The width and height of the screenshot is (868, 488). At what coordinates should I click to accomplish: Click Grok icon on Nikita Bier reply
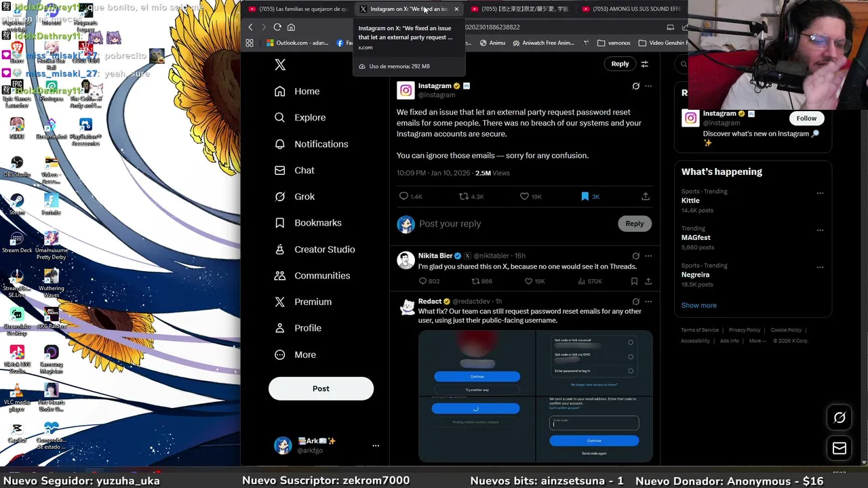(635, 256)
